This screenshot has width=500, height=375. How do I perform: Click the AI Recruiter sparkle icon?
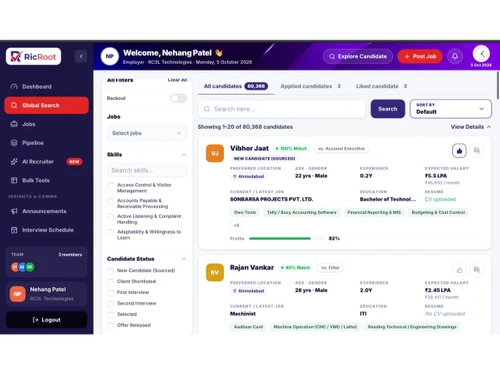pyautogui.click(x=14, y=162)
